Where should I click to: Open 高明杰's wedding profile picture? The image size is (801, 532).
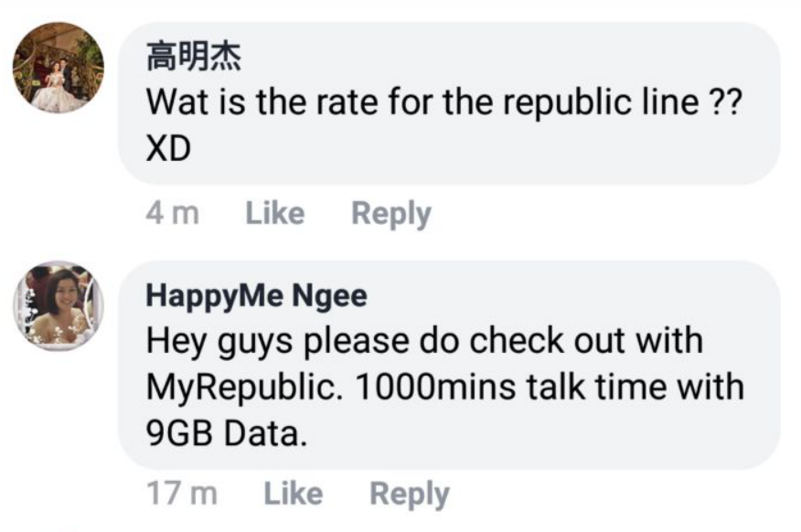(59, 68)
